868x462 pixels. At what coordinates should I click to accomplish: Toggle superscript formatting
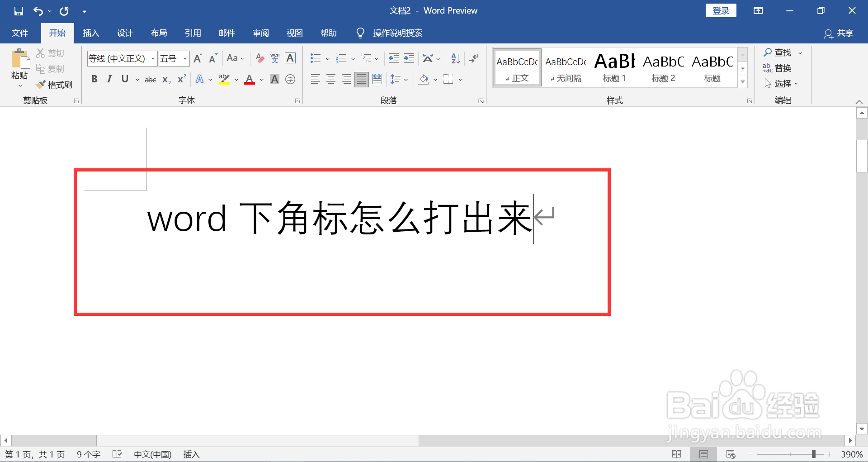(182, 80)
